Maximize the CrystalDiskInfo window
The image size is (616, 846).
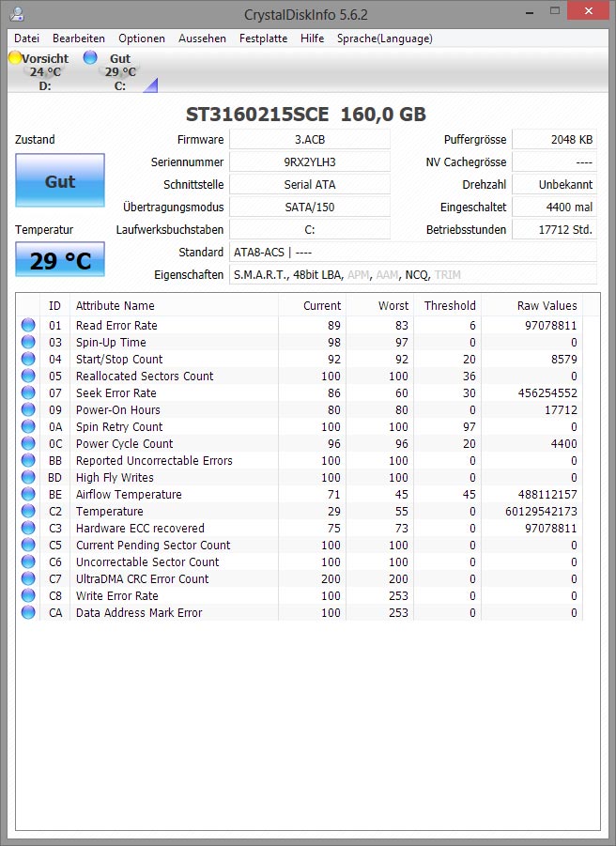(555, 10)
